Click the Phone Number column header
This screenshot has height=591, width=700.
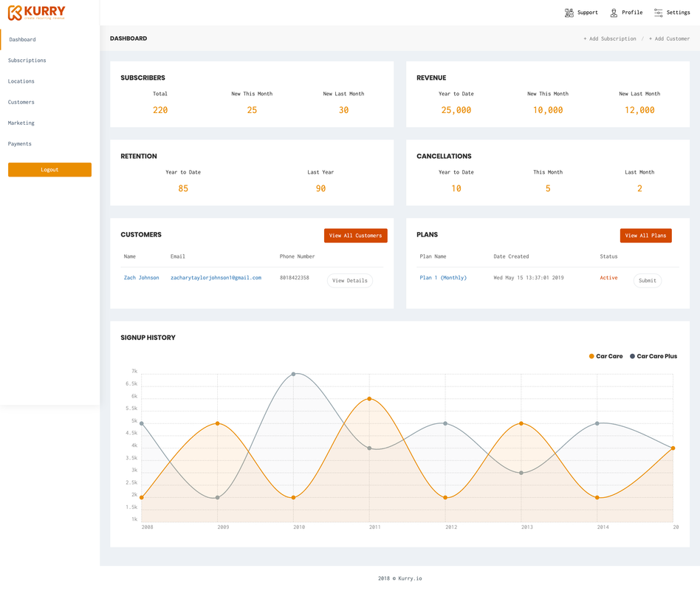point(297,256)
